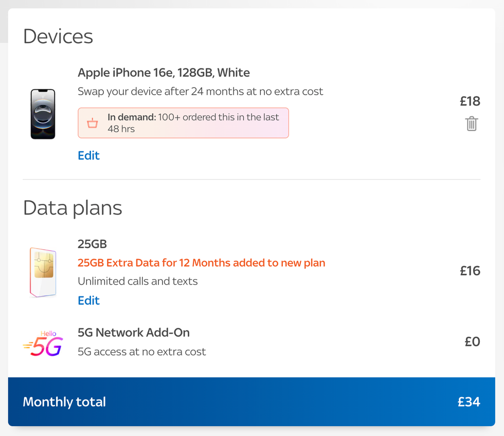Image resolution: width=504 pixels, height=436 pixels.
Task: Select the SIM card icon for 25GB plan
Action: tap(43, 272)
